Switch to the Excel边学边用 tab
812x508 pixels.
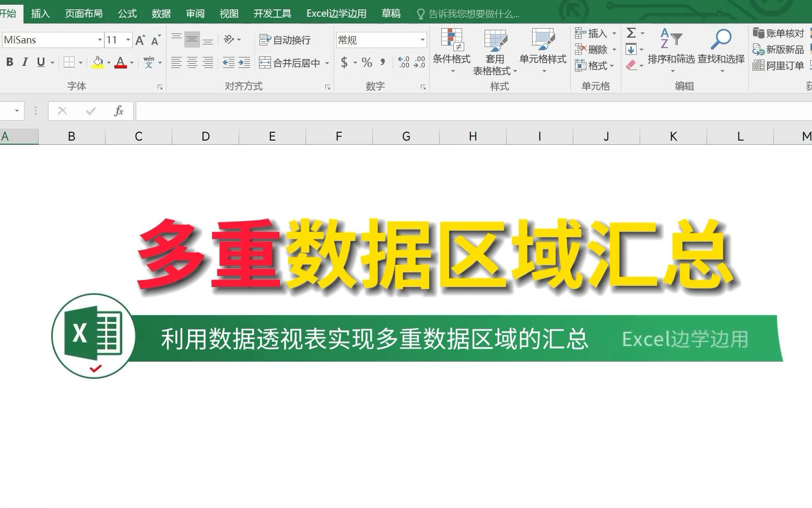[336, 14]
